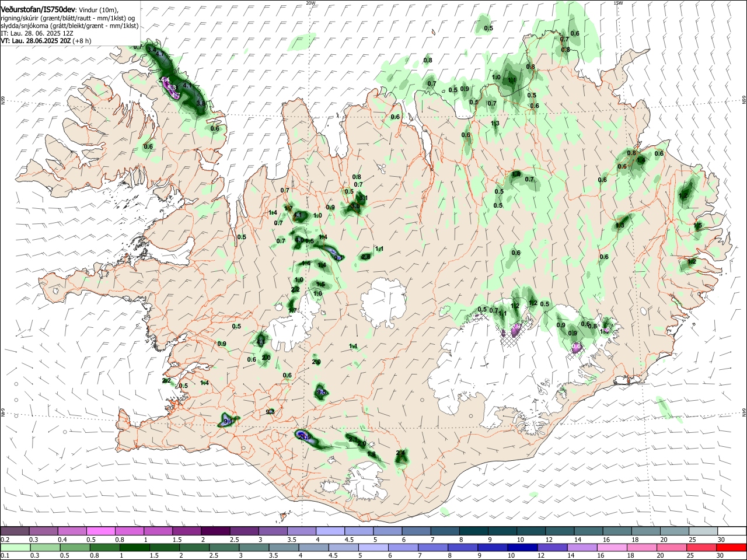Pick lower legend row 0.1–0.3 palest green swatch
This screenshot has width=747, height=560.
tap(15, 548)
